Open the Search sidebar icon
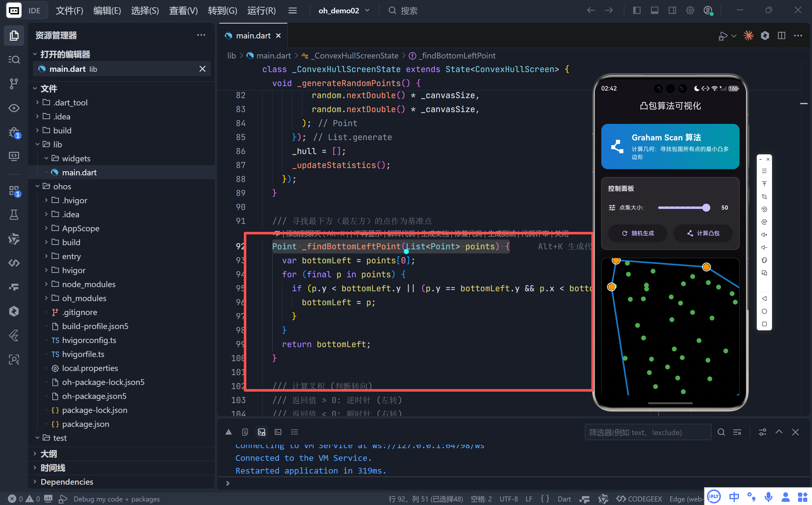 click(14, 59)
